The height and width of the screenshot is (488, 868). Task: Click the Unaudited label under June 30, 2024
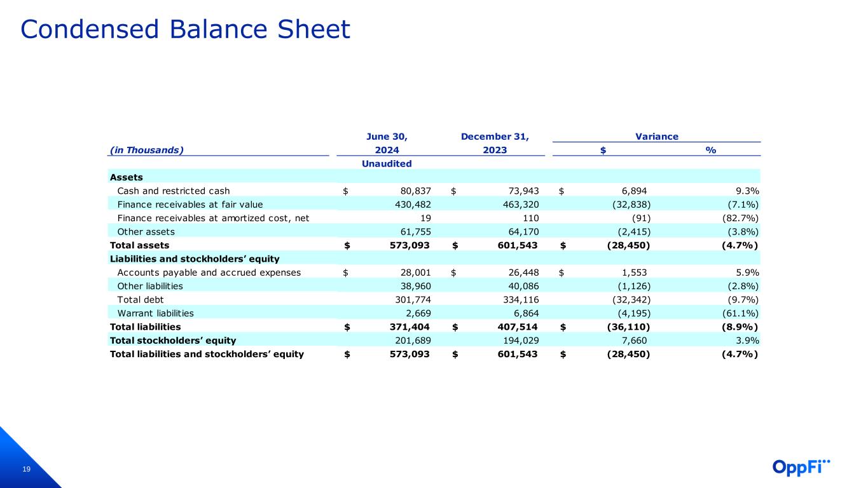tap(387, 164)
